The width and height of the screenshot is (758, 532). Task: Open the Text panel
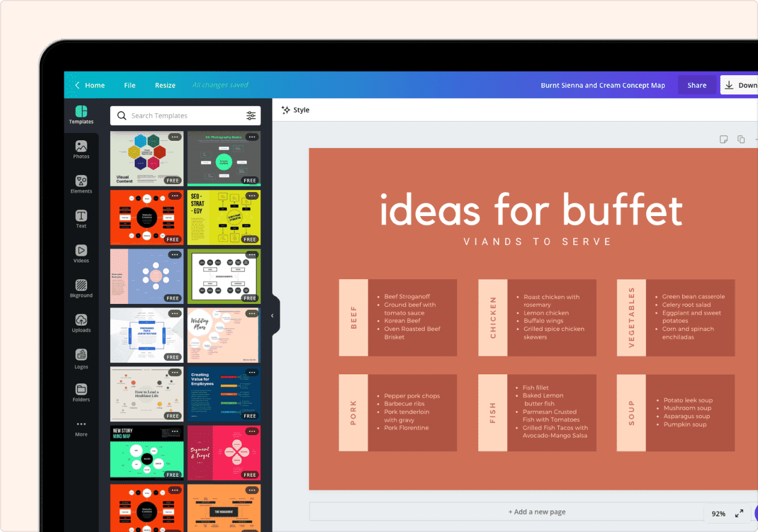point(81,219)
